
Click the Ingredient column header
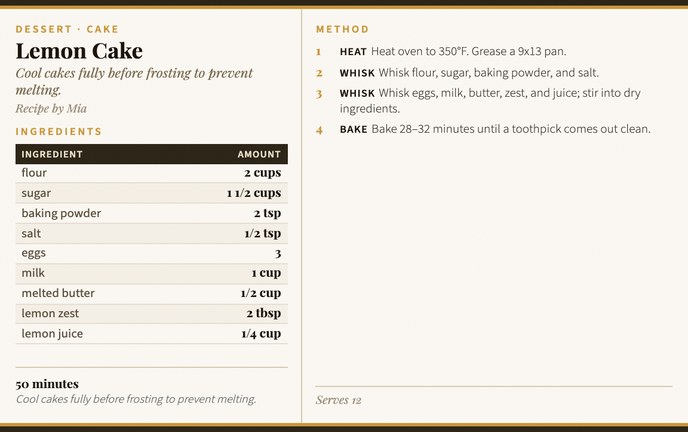point(52,154)
